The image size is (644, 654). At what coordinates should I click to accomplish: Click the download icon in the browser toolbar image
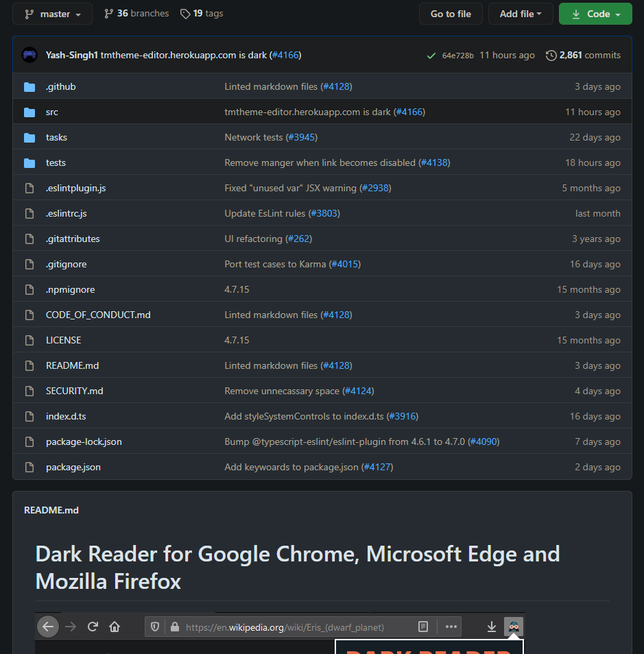491,626
